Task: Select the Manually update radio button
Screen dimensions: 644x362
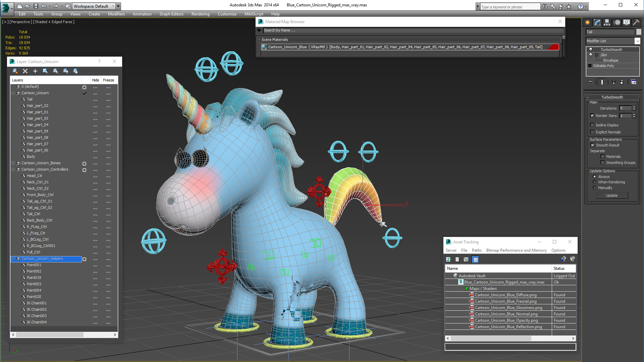Action: pyautogui.click(x=594, y=188)
